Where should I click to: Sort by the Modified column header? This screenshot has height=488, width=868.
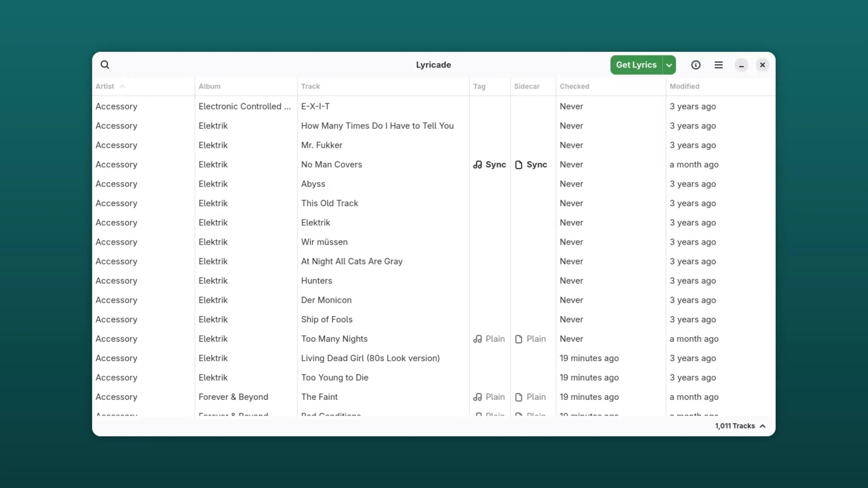[684, 86]
